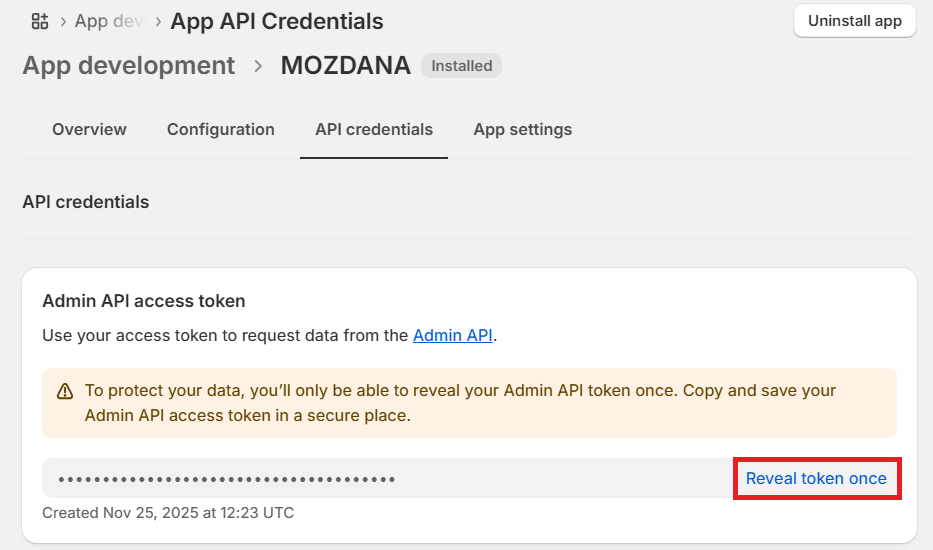Click the token creation date text
Screen dimensions: 933x550
click(x=167, y=513)
